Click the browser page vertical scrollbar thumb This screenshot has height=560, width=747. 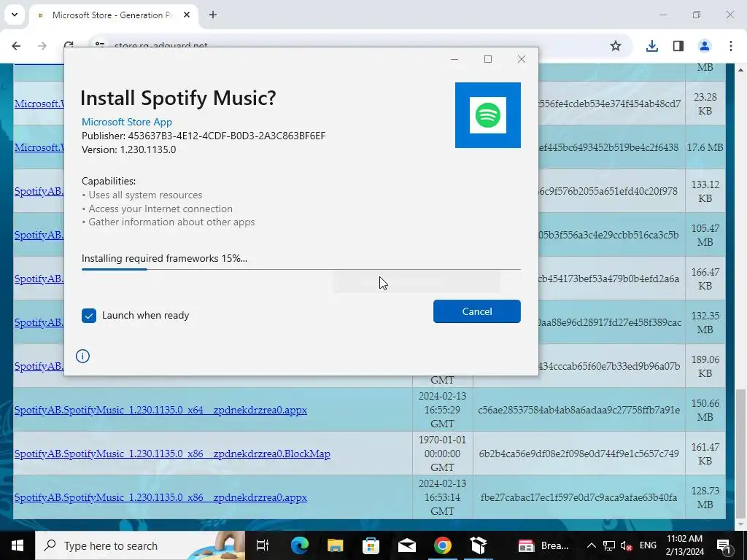[x=740, y=452]
